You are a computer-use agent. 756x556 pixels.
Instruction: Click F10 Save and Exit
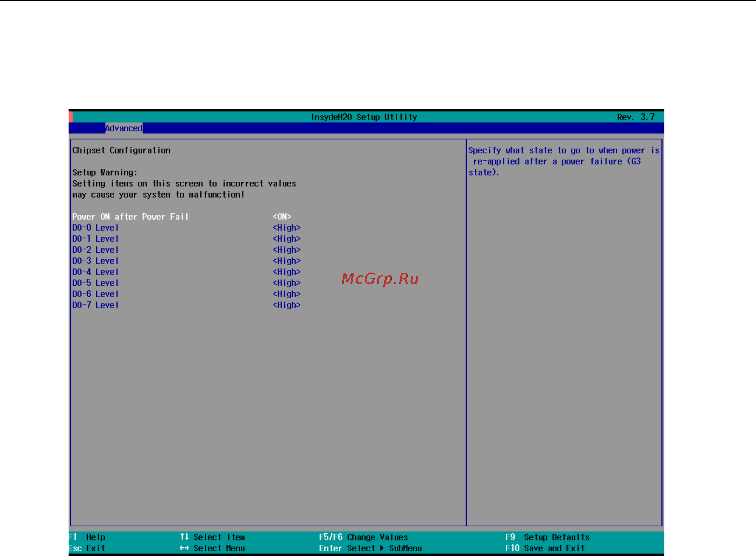[545, 548]
